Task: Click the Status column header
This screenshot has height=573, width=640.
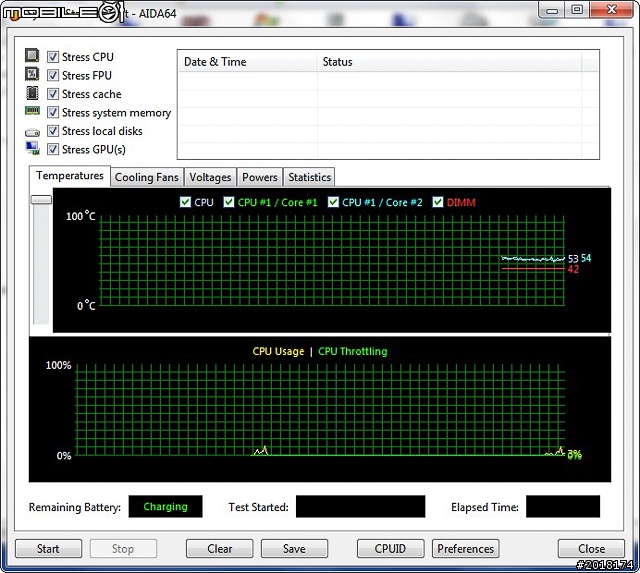Action: coord(449,62)
